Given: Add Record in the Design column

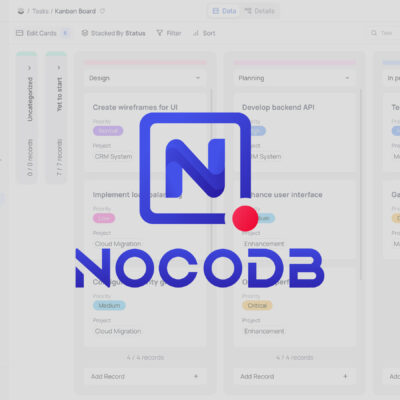Looking at the screenshot, I should (x=145, y=376).
